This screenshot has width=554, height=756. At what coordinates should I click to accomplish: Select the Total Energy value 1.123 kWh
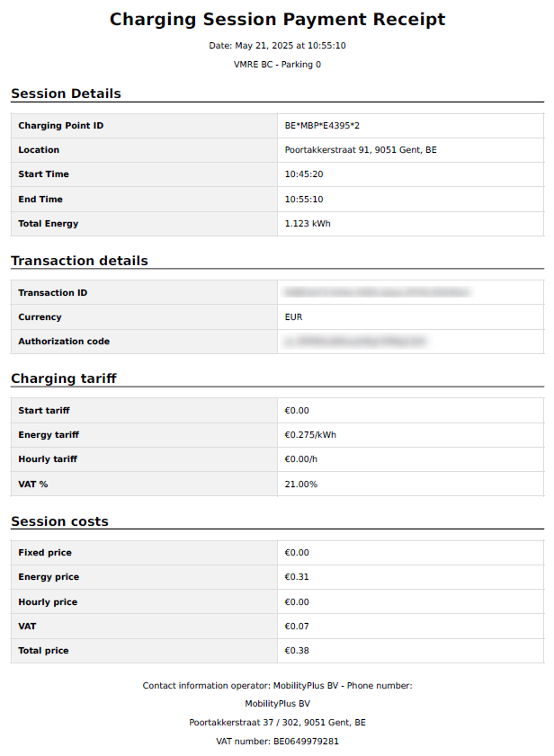308,224
